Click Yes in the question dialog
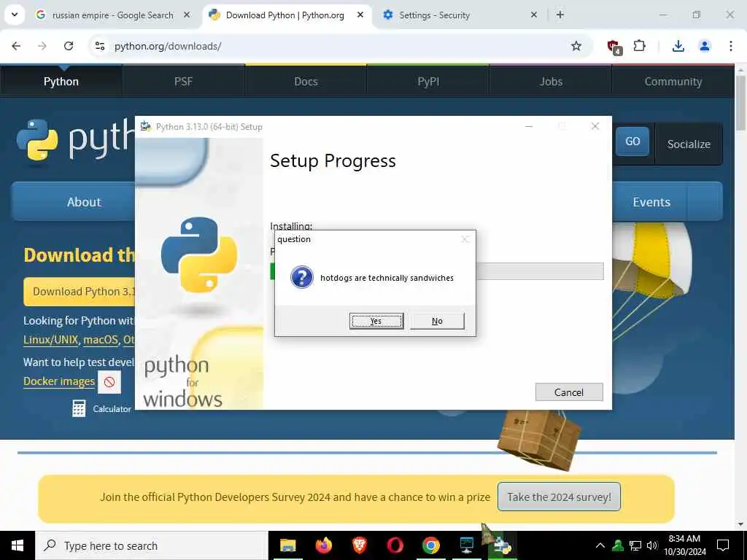 pos(376,321)
